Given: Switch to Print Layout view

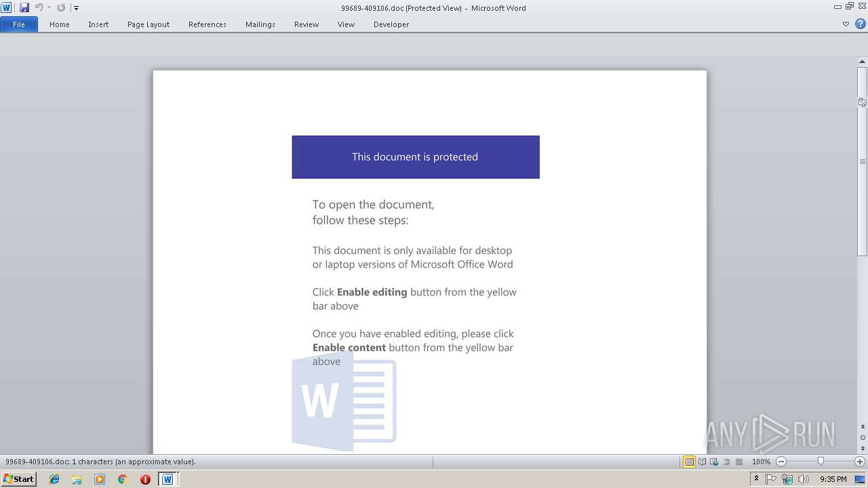Looking at the screenshot, I should [x=689, y=462].
